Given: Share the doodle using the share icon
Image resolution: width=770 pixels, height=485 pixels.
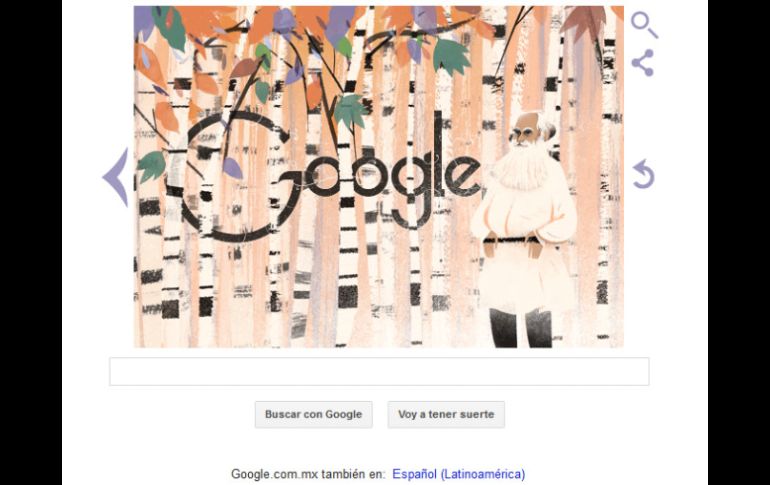Looking at the screenshot, I should [643, 63].
